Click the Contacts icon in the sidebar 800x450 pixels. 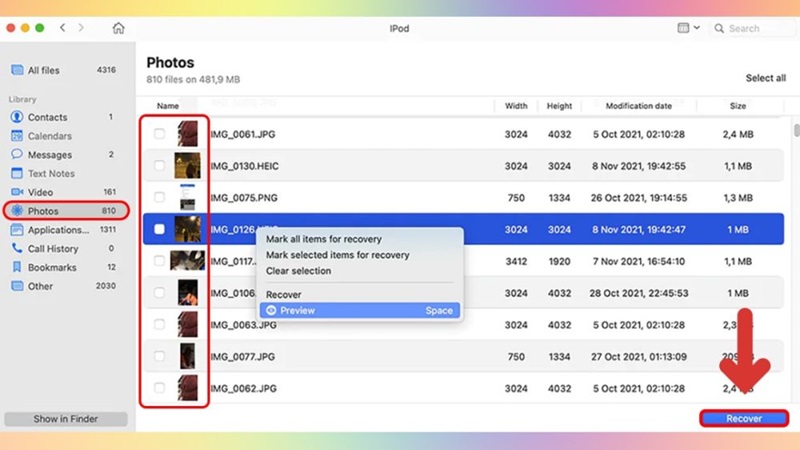pyautogui.click(x=17, y=117)
